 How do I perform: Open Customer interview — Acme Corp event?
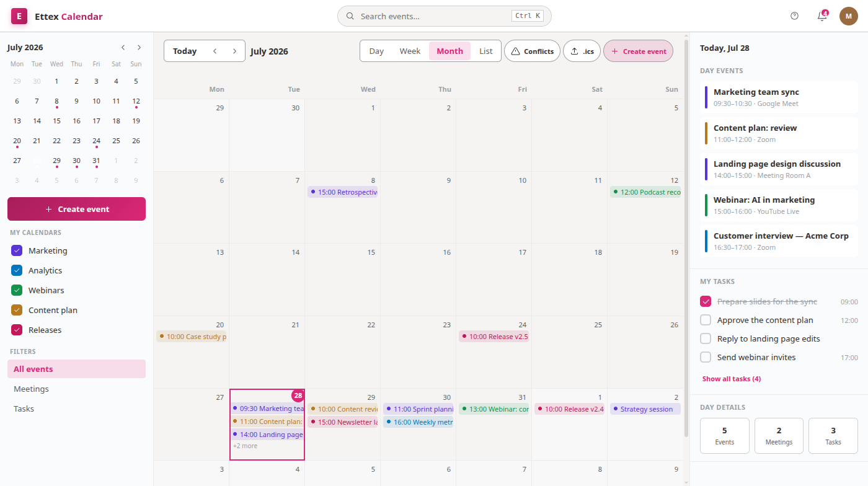coord(779,242)
